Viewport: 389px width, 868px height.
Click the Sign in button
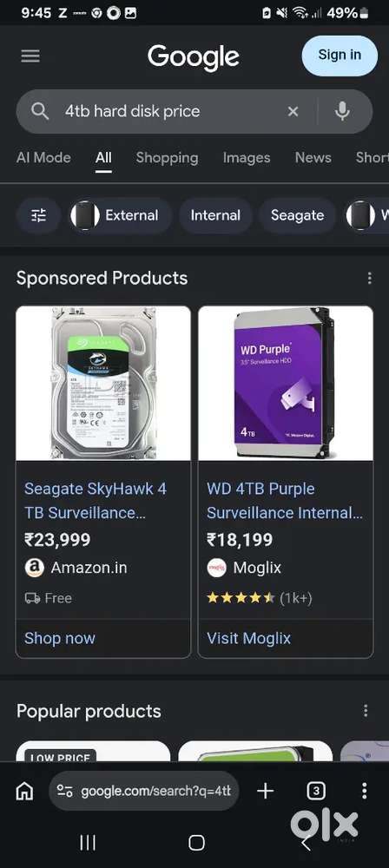pyautogui.click(x=340, y=56)
